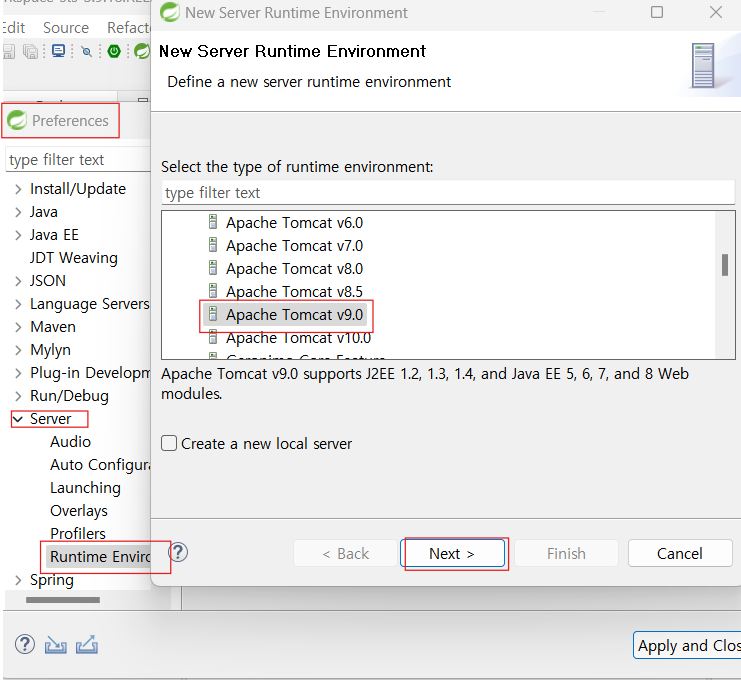
Task: Click Apply and Close in Preferences
Action: click(x=687, y=645)
